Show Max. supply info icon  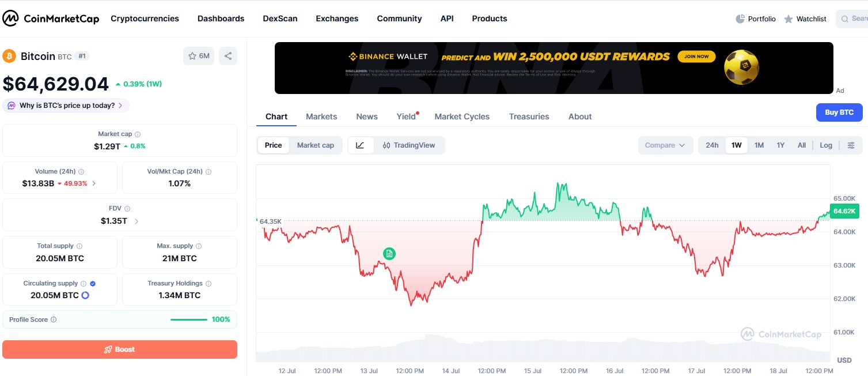(x=199, y=246)
